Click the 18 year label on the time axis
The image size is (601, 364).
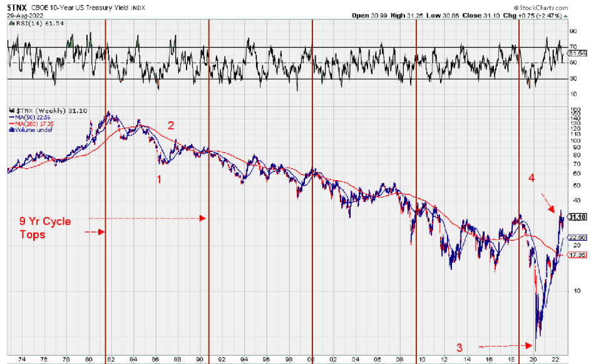511,360
